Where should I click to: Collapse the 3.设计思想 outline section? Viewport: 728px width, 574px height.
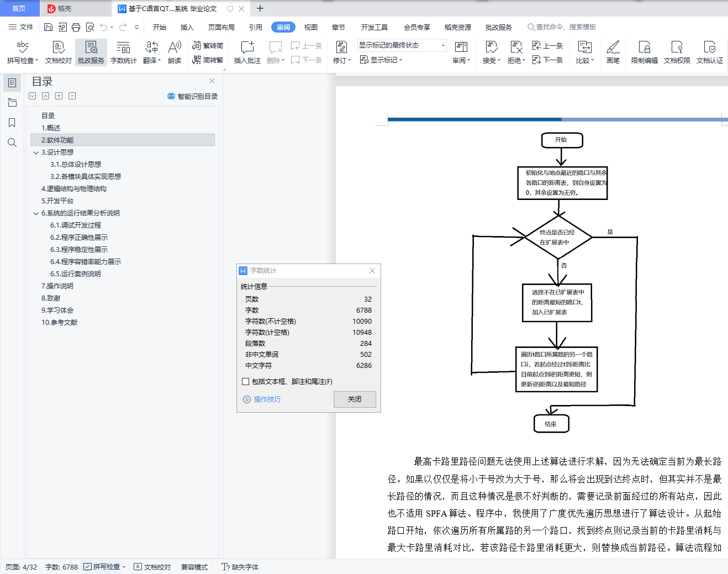point(36,152)
